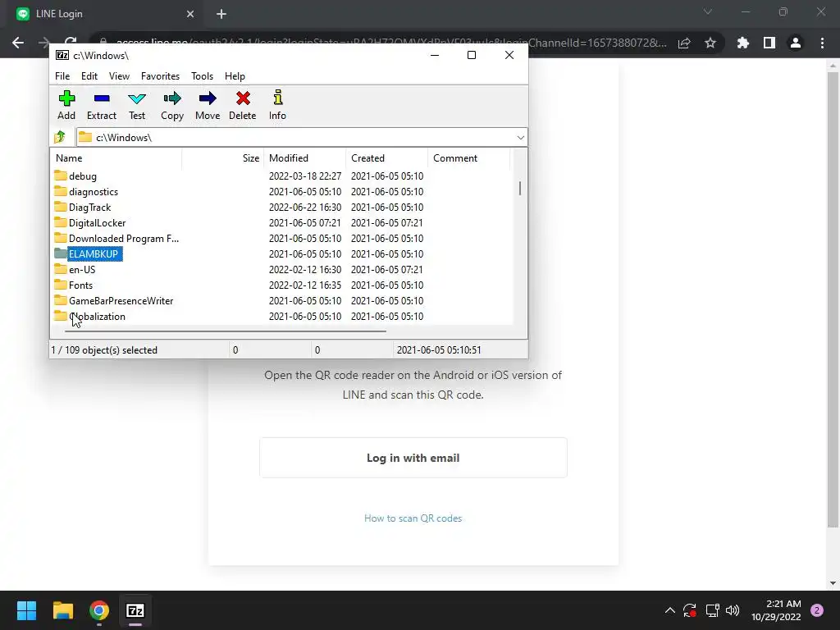Open the taskbar clock and date
This screenshot has height=630, width=840.
point(776,610)
